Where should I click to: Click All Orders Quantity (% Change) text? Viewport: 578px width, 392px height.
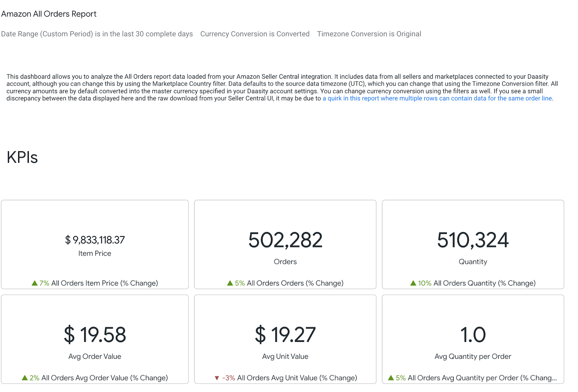pos(484,283)
